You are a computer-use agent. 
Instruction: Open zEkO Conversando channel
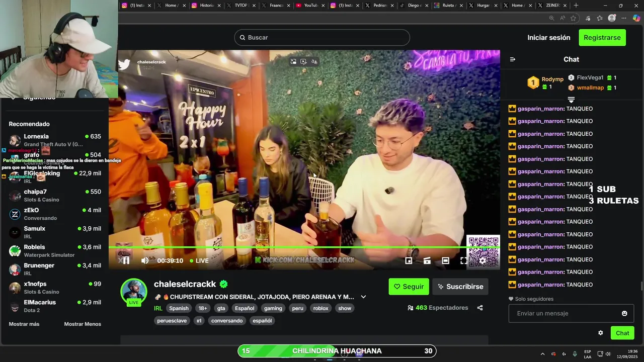point(54,214)
